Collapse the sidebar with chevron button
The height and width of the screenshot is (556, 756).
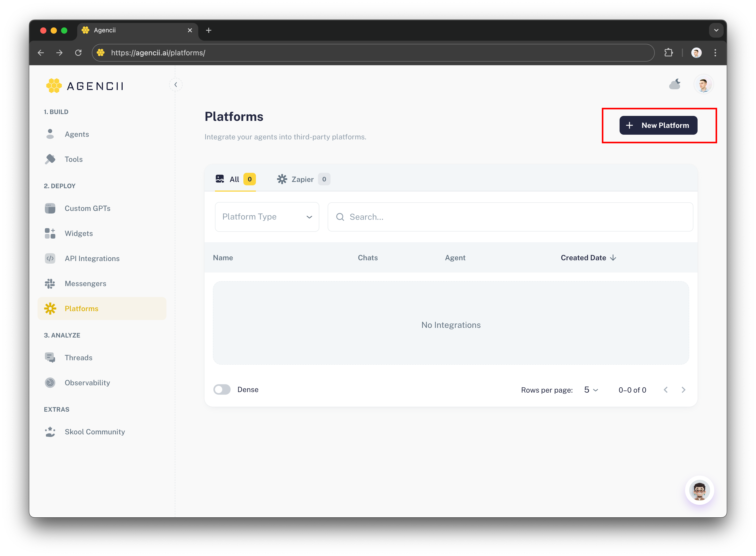click(x=176, y=85)
